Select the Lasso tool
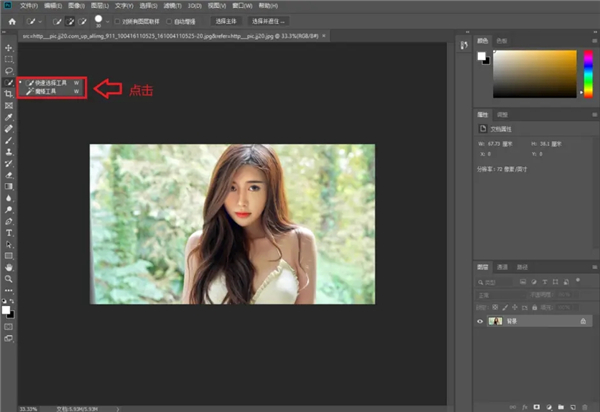The width and height of the screenshot is (600, 412). (x=8, y=71)
